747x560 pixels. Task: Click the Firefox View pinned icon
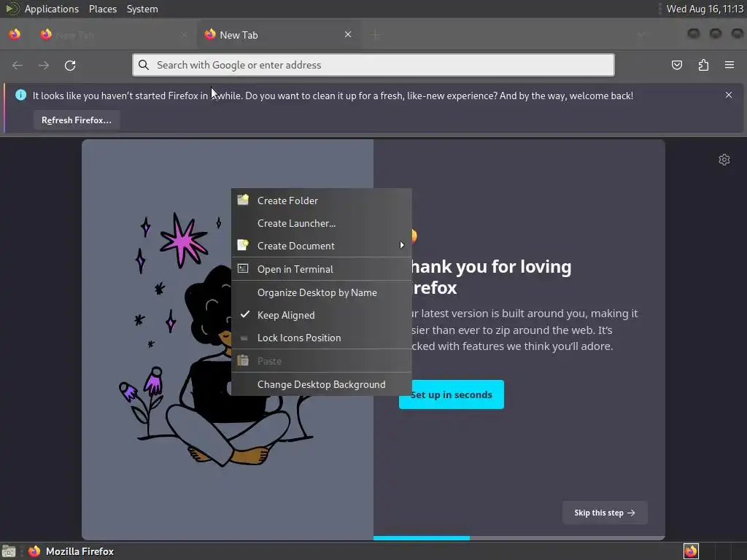(x=15, y=34)
